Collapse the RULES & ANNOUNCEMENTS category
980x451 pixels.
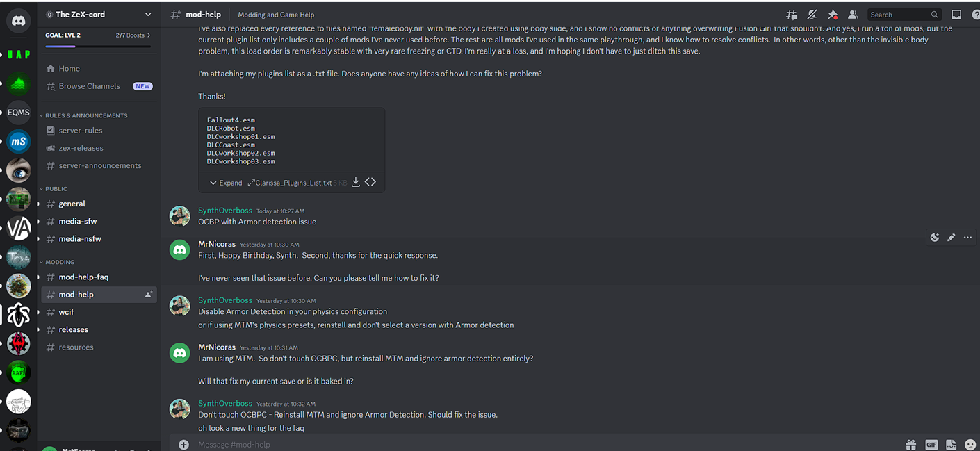click(x=83, y=115)
